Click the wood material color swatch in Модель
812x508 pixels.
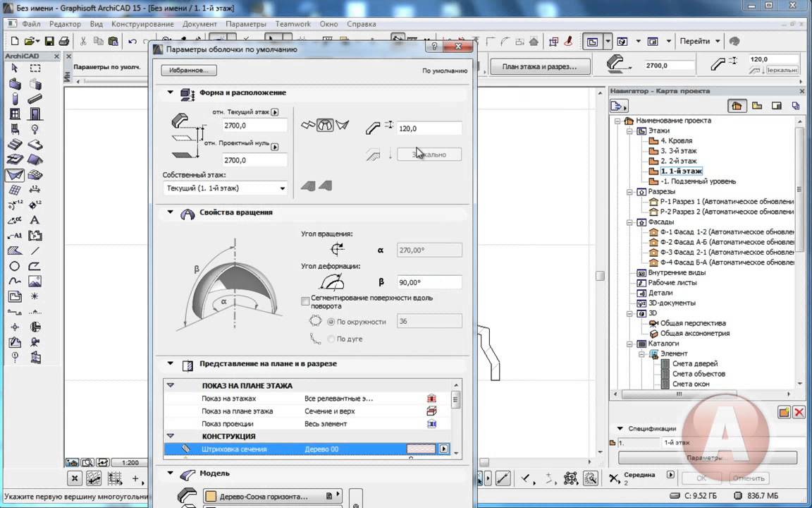[x=211, y=496]
